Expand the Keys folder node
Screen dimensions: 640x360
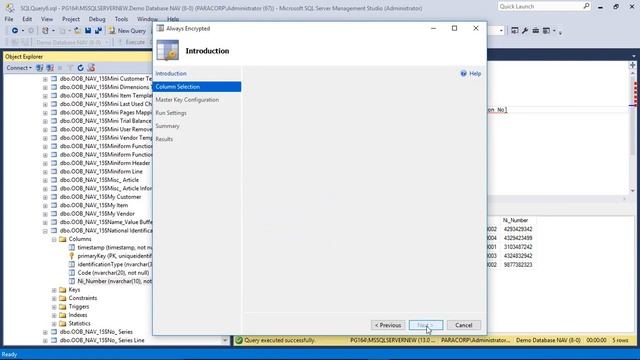tap(54, 290)
